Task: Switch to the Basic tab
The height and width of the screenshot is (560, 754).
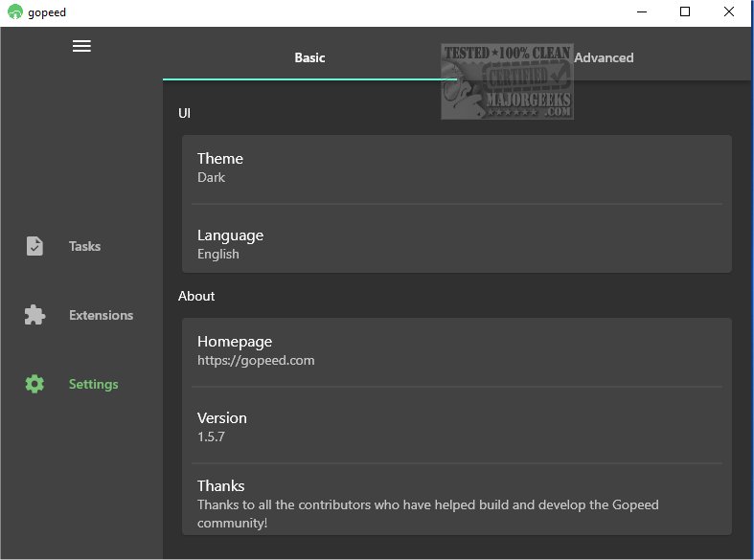Action: tap(309, 57)
